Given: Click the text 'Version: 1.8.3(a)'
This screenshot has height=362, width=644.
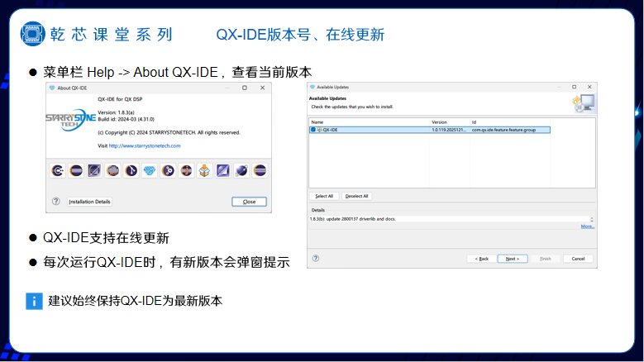Looking at the screenshot, I should coord(116,112).
